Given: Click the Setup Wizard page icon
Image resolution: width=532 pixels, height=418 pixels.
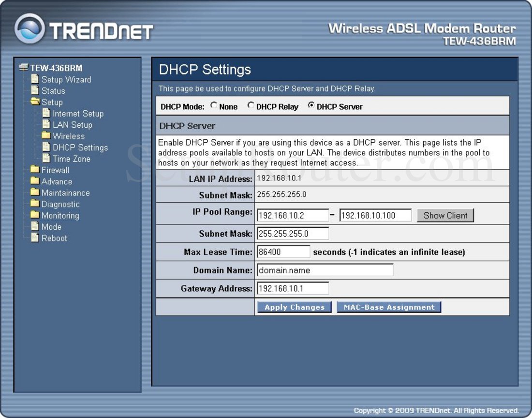Looking at the screenshot, I should click(x=35, y=79).
